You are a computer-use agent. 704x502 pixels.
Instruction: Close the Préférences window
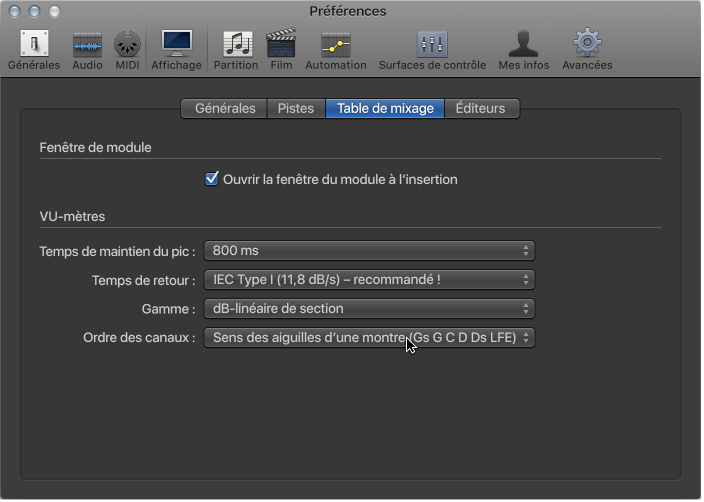click(15, 11)
